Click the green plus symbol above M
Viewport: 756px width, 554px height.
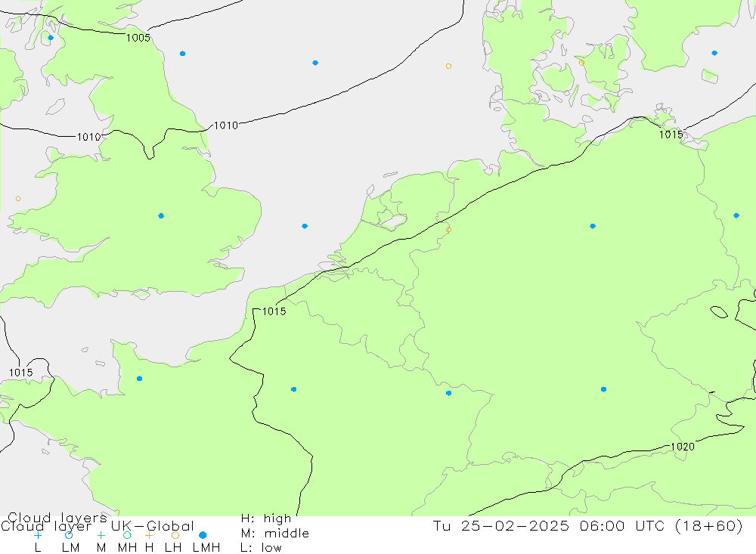coord(101,535)
